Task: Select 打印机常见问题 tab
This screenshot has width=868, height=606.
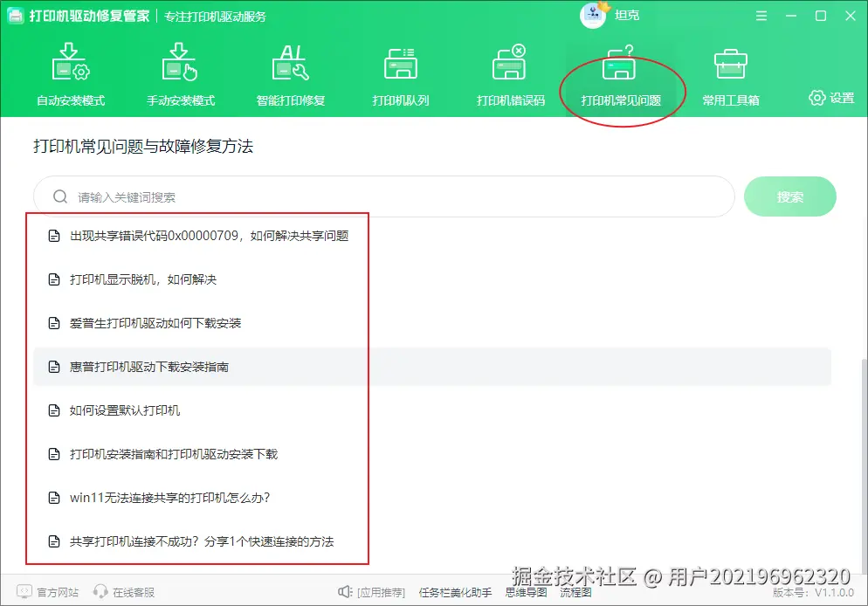Action: tap(621, 75)
